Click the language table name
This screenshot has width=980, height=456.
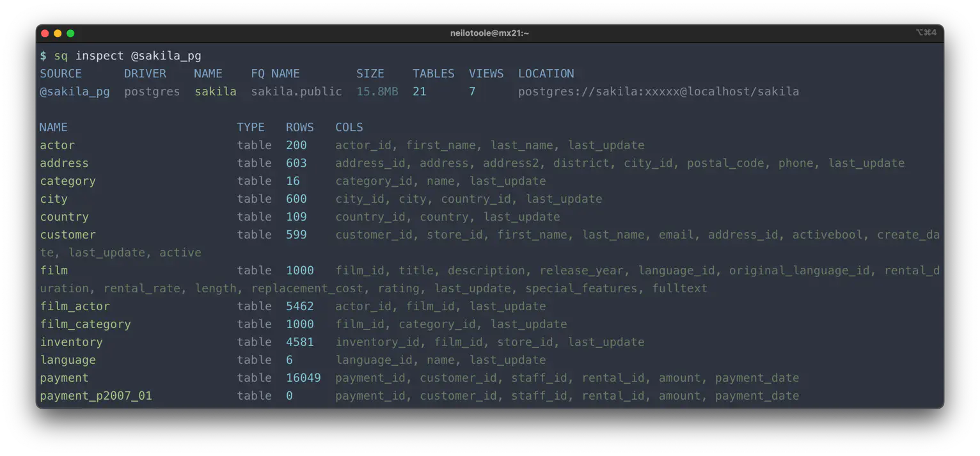(68, 360)
